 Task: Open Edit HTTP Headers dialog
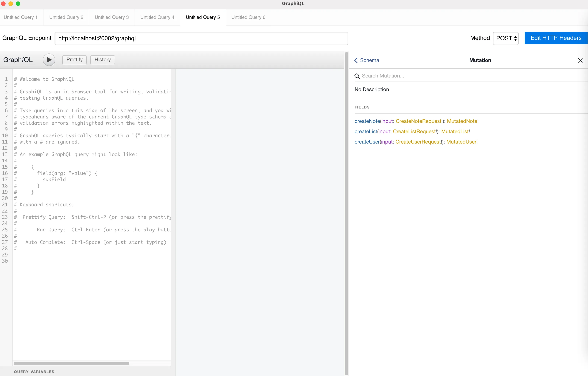(556, 38)
